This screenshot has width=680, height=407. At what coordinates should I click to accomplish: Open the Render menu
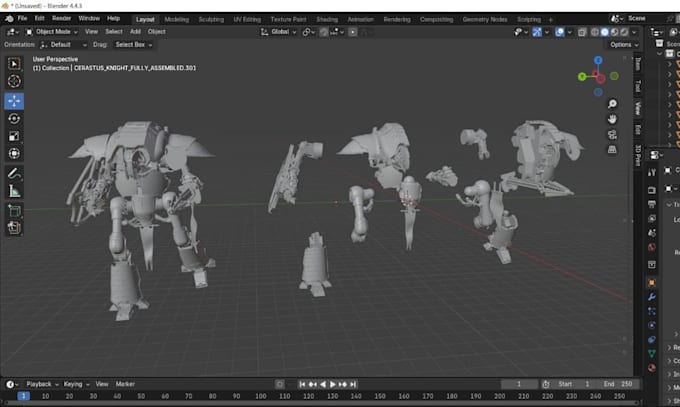click(61, 18)
